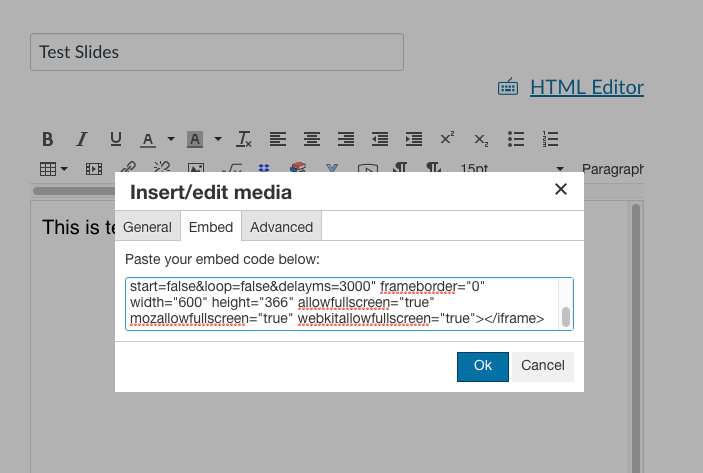Screen dimensions: 703x473
Task: Center align the text
Action: (x=312, y=139)
